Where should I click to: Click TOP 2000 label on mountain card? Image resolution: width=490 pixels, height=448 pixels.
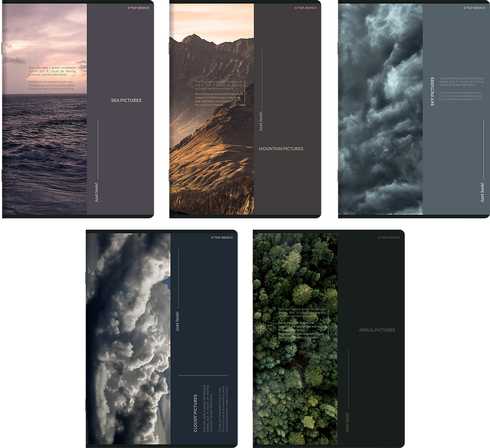pos(305,8)
